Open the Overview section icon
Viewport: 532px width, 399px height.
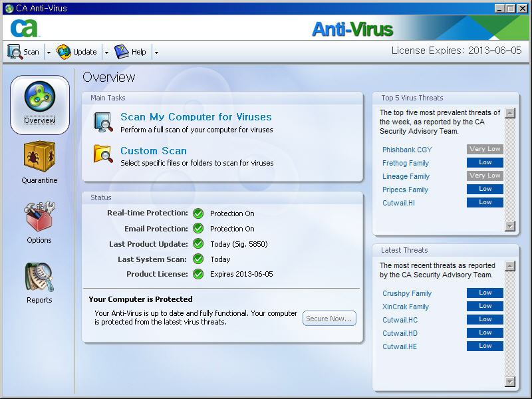[x=40, y=96]
